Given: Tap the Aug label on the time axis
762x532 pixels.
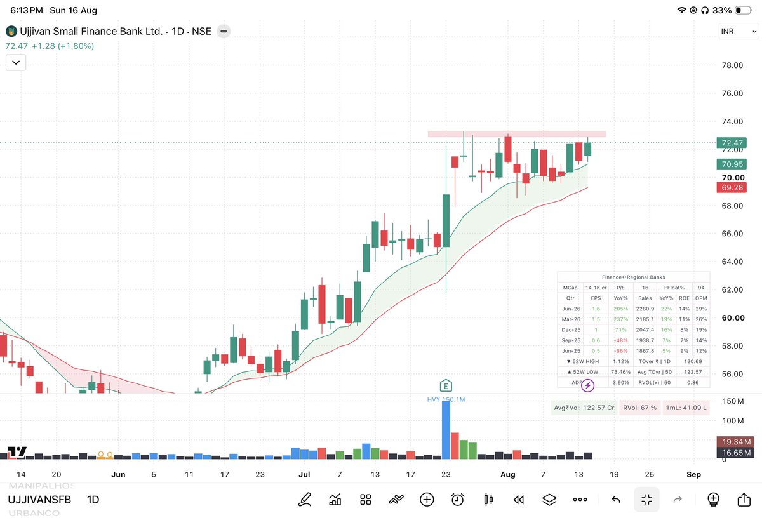Looking at the screenshot, I should [507, 474].
